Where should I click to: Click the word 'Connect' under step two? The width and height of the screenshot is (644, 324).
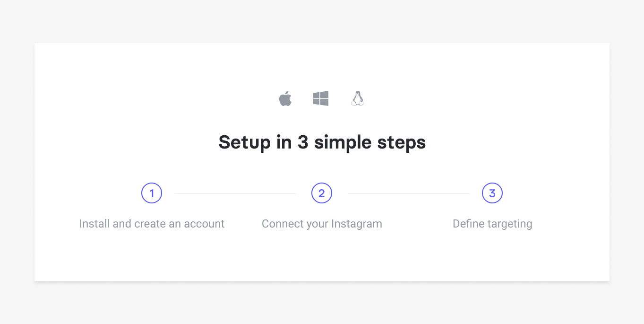tap(280, 224)
